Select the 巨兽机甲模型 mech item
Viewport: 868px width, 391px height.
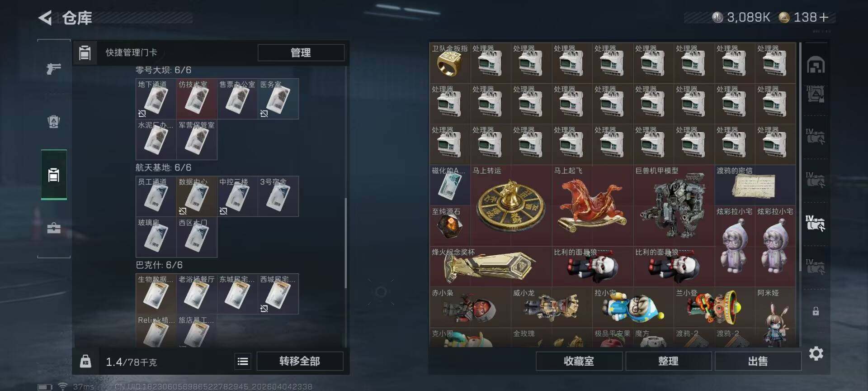click(674, 205)
